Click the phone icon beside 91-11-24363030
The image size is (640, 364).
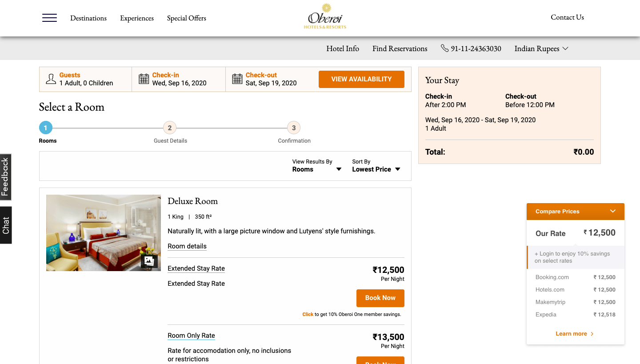[444, 48]
